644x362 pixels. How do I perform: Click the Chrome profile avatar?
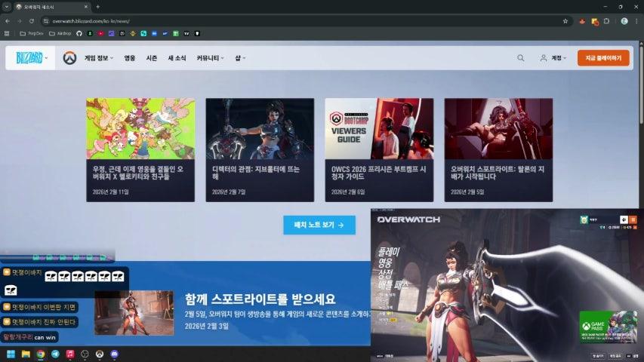tap(624, 21)
